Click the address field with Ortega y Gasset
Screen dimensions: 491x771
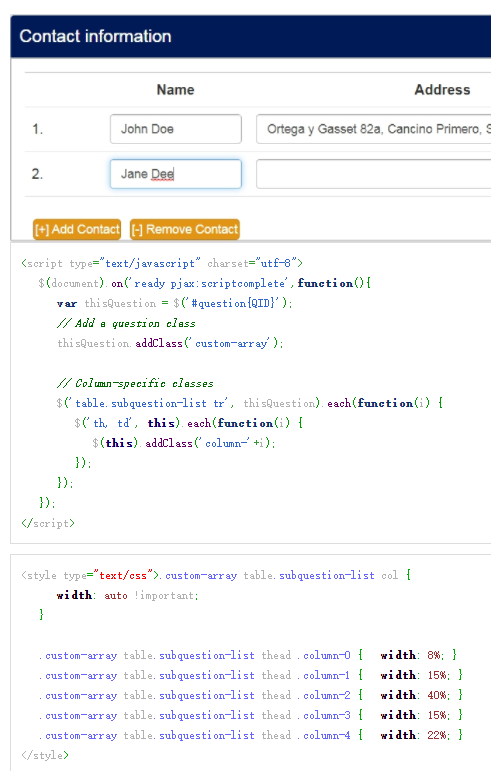click(x=374, y=129)
